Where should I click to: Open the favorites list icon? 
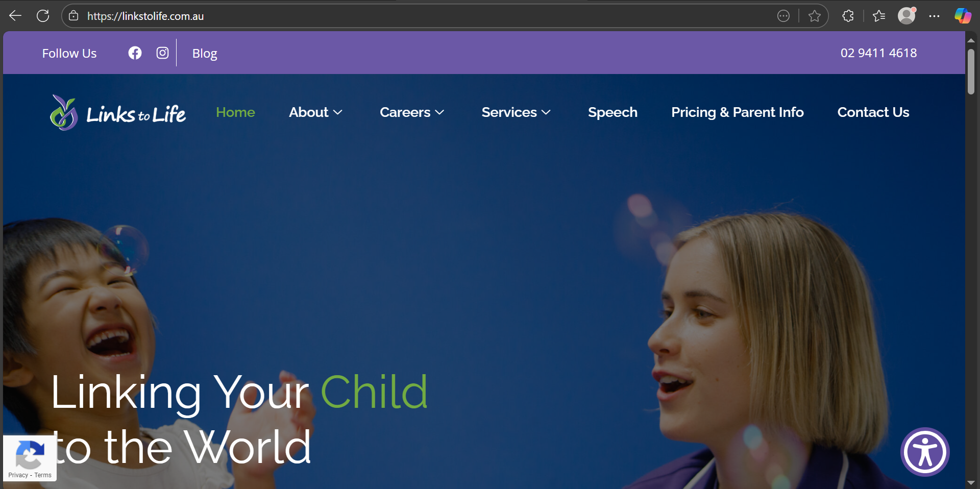[x=879, y=16]
